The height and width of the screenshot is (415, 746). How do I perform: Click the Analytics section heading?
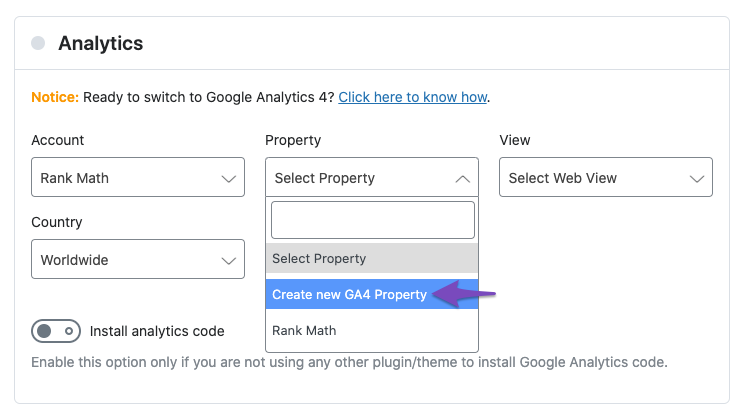coord(100,43)
